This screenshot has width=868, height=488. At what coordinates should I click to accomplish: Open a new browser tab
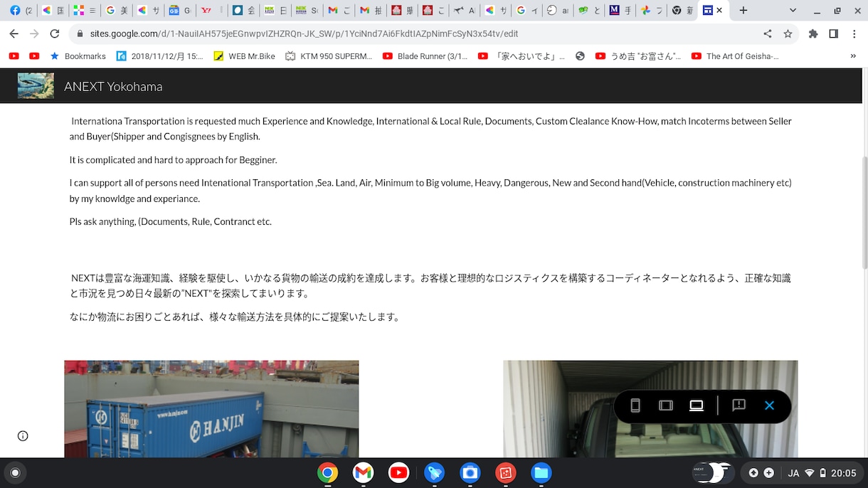click(x=743, y=10)
